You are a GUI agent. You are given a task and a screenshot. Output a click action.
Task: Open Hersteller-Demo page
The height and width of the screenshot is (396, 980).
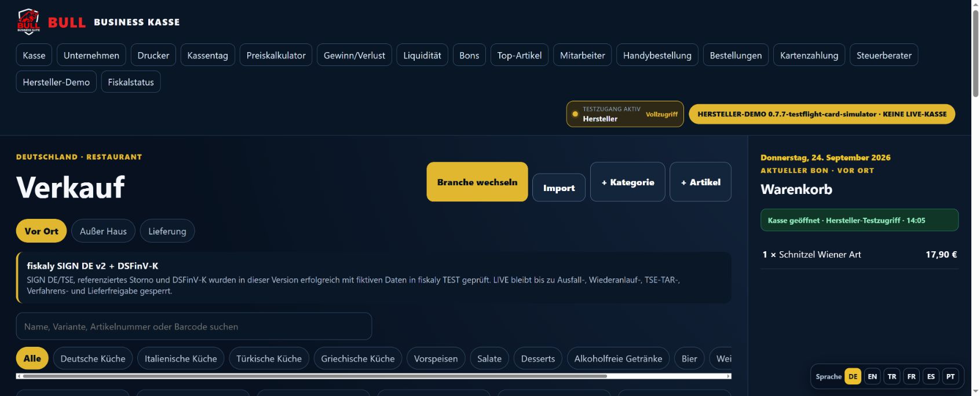coord(56,82)
